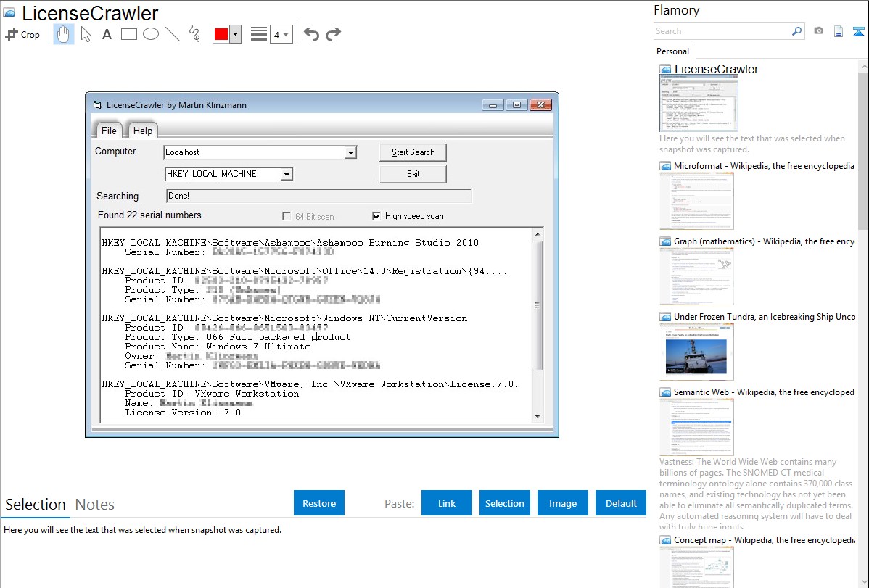
Task: Select the Crop tool
Action: (x=22, y=34)
